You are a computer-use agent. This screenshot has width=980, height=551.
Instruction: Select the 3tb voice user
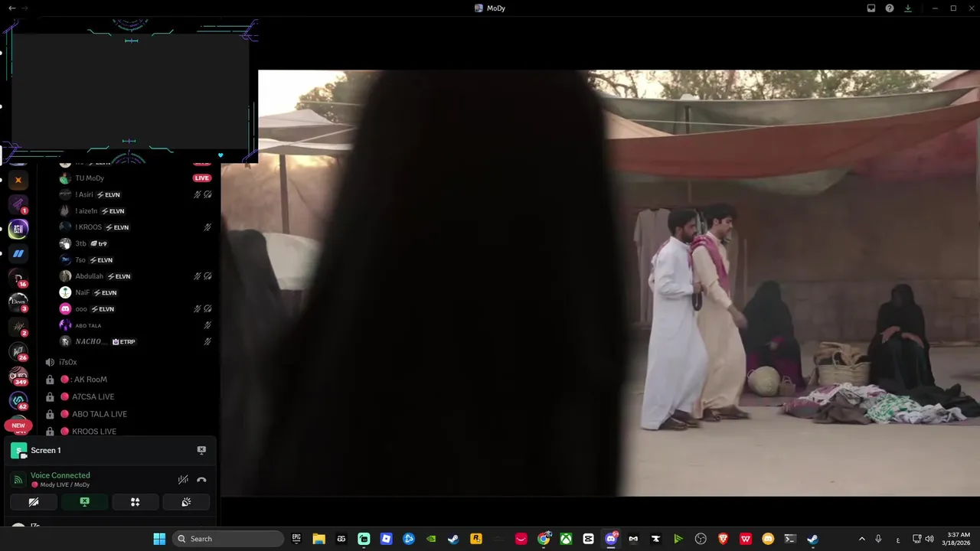(x=136, y=243)
